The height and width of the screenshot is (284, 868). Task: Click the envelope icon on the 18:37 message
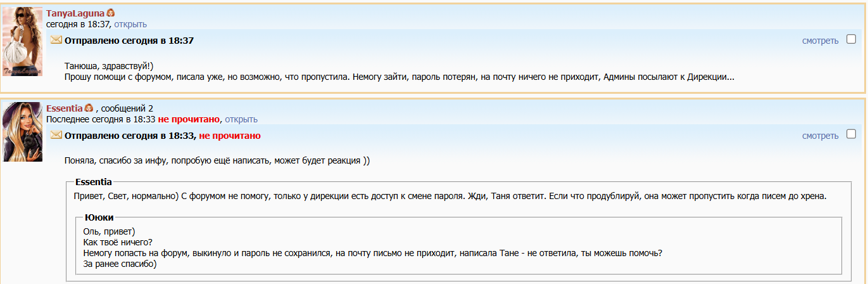coord(56,40)
